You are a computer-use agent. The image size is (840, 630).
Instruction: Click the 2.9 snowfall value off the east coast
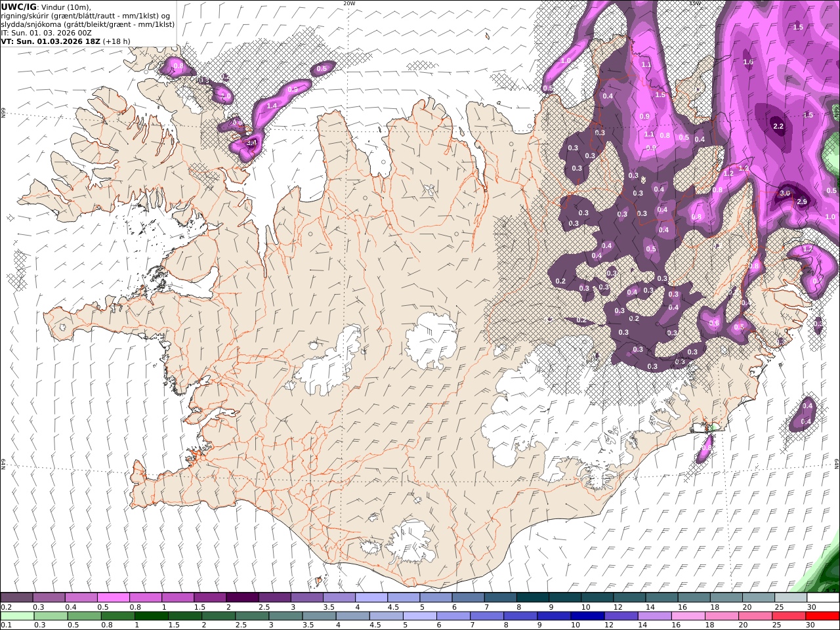[x=801, y=202]
